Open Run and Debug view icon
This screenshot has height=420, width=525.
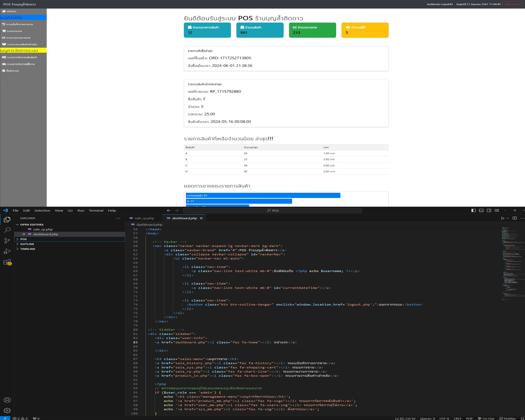(7, 251)
